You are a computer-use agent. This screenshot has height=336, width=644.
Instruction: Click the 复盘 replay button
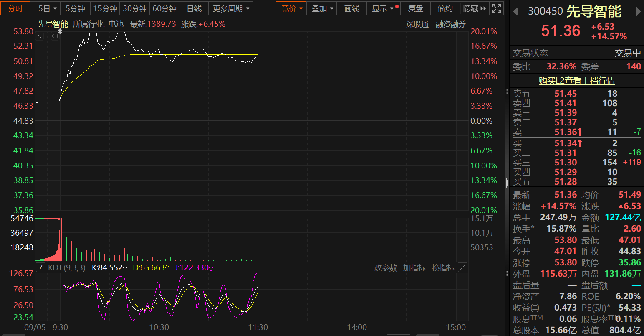(415, 8)
